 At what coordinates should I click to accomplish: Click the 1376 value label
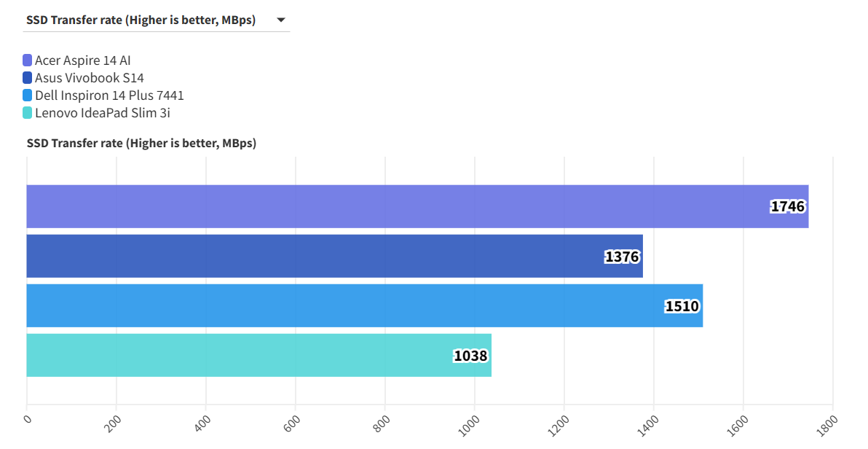[x=622, y=256]
